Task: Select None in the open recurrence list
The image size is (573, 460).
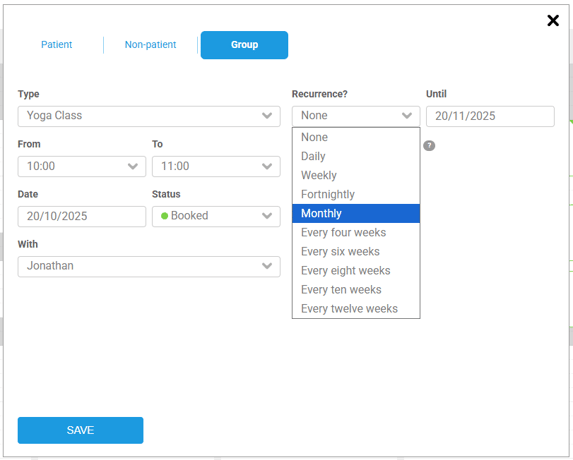Action: 356,137
